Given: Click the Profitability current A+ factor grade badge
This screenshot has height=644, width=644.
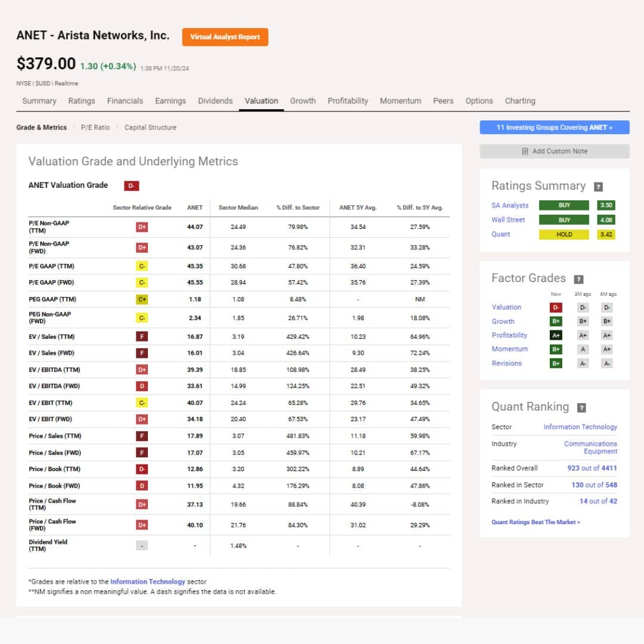Looking at the screenshot, I should pyautogui.click(x=556, y=335).
